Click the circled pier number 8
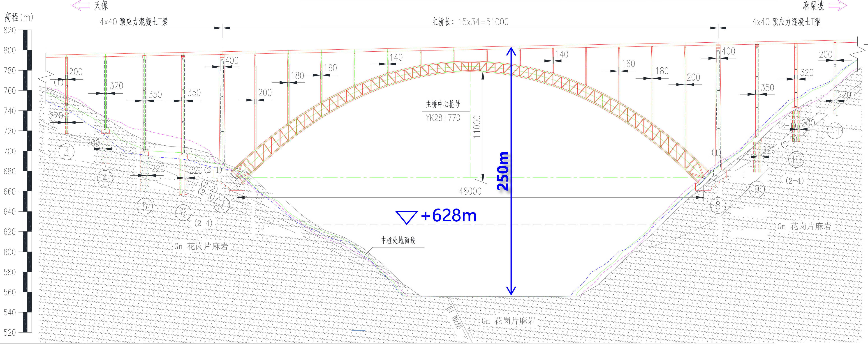The height and width of the screenshot is (344, 868). pyautogui.click(x=718, y=205)
